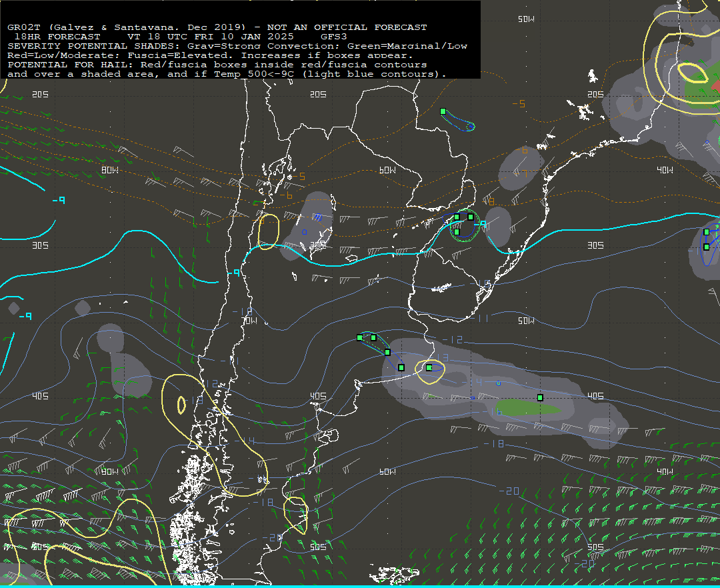
Task: Click valid time "VT 18 UTC FRI 10 JAN 2025"
Action: coord(210,37)
